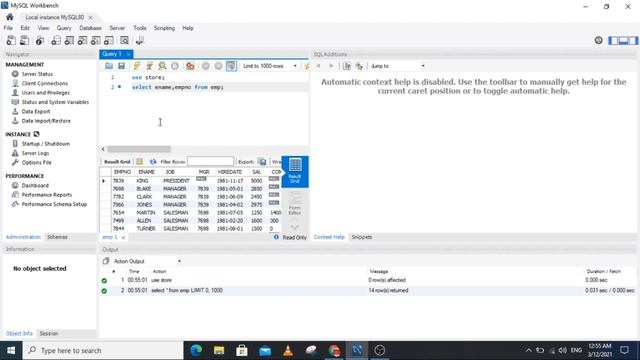Open Data Export
This screenshot has height=360, width=640.
36,111
